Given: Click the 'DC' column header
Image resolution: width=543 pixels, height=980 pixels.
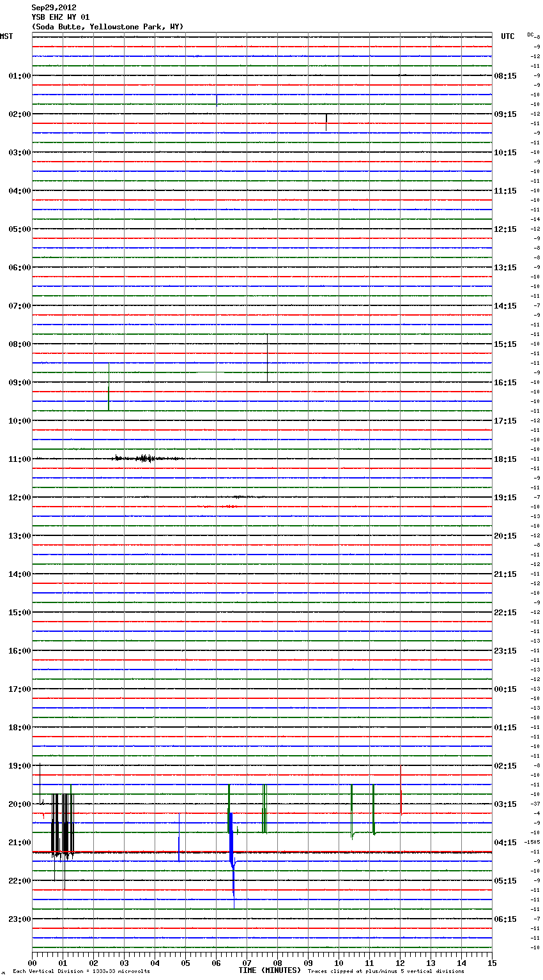Looking at the screenshot, I should click(530, 34).
